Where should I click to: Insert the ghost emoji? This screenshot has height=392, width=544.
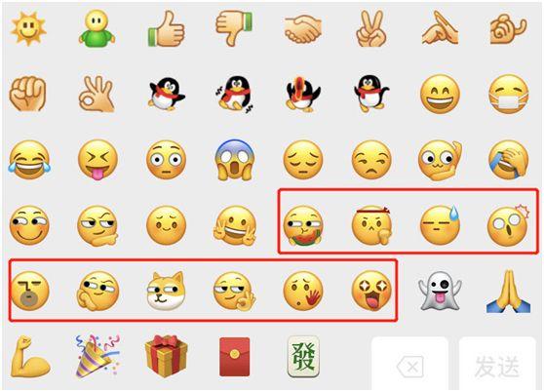coord(440,291)
